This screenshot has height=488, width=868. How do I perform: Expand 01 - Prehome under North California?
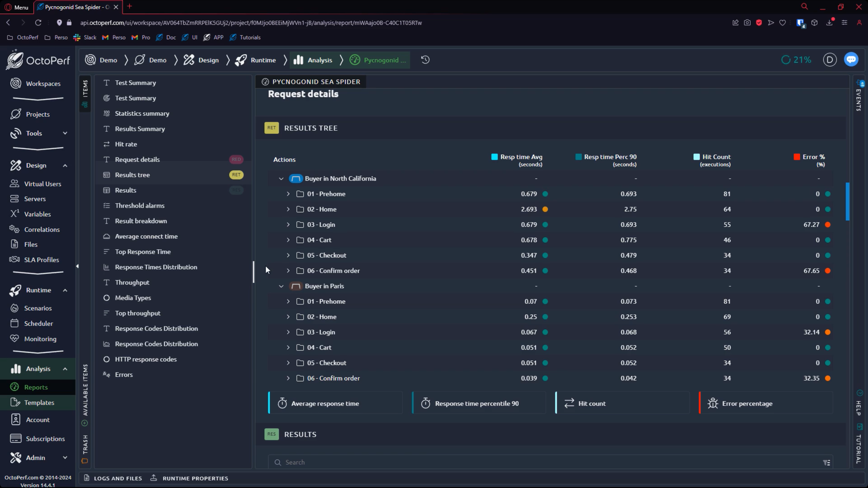[288, 194]
